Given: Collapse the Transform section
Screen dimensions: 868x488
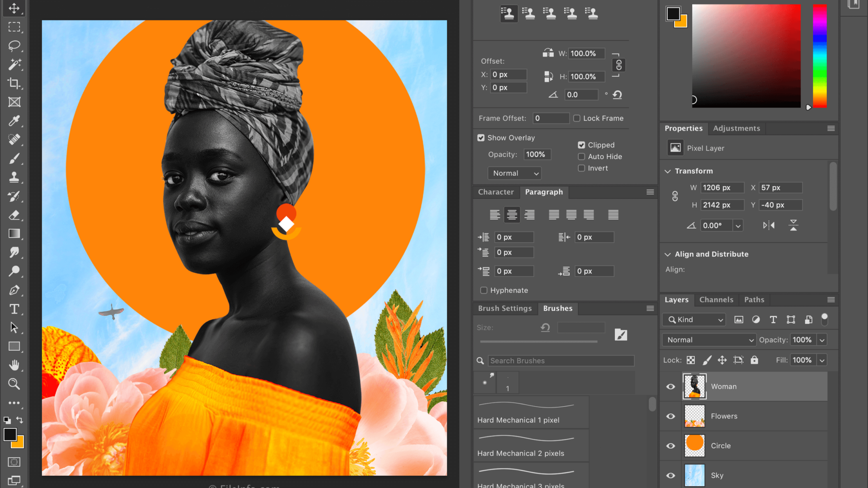Looking at the screenshot, I should pyautogui.click(x=668, y=171).
